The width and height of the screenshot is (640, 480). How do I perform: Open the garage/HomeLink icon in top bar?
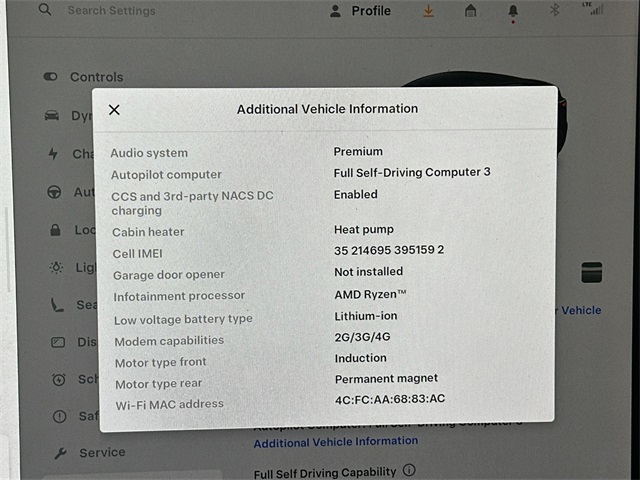click(471, 11)
